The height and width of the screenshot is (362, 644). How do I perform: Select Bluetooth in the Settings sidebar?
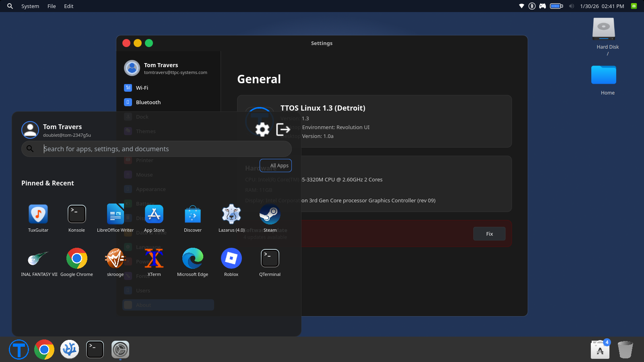pos(168,102)
